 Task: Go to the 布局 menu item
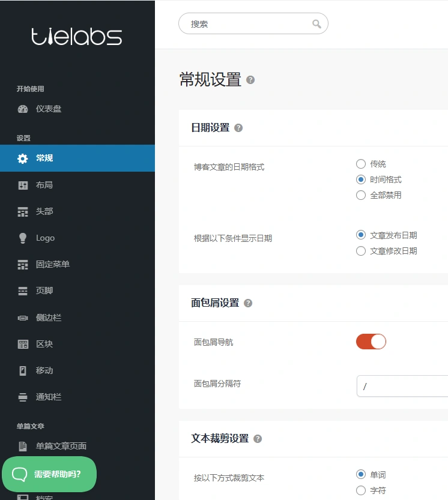(x=77, y=185)
